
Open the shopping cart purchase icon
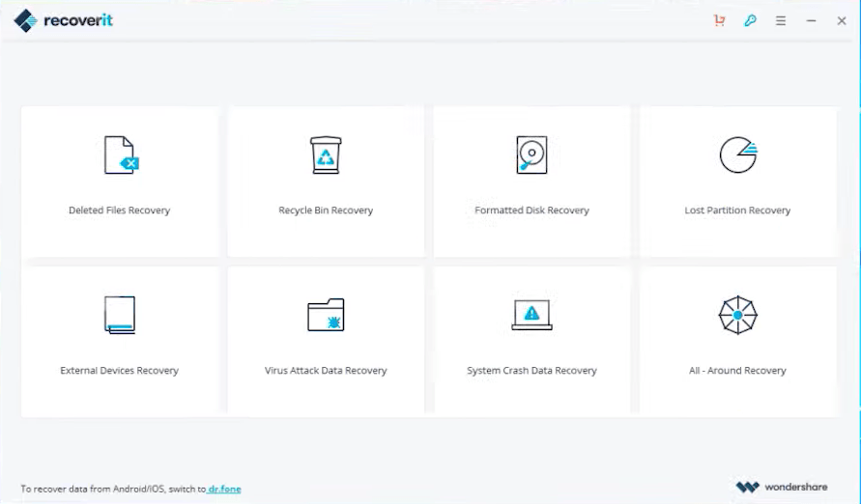coord(720,20)
